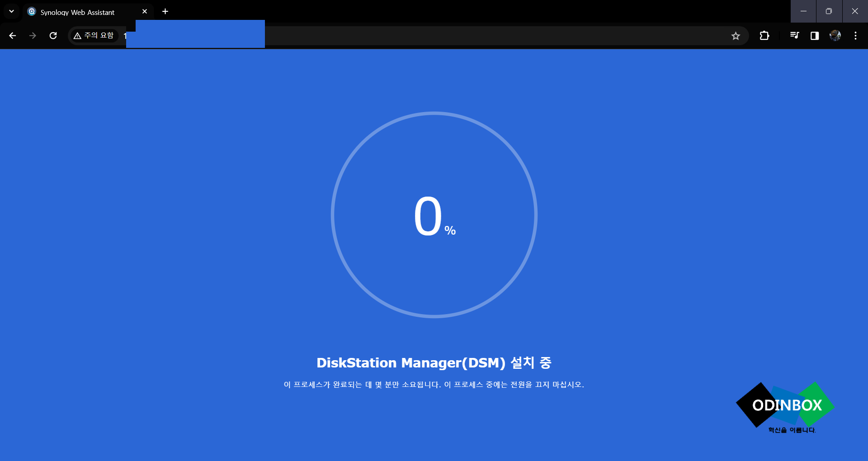The width and height of the screenshot is (868, 461).
Task: Open the Extensions puzzle icon
Action: (764, 36)
